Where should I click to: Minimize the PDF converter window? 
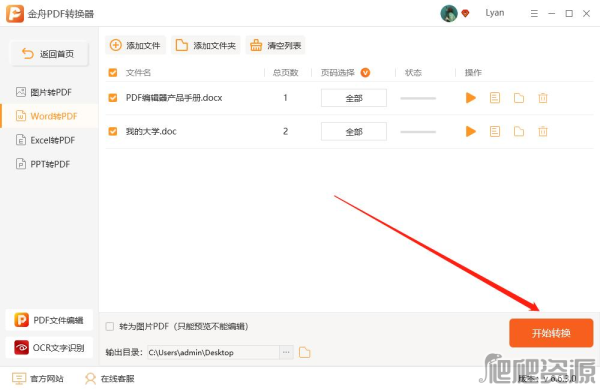tap(551, 14)
